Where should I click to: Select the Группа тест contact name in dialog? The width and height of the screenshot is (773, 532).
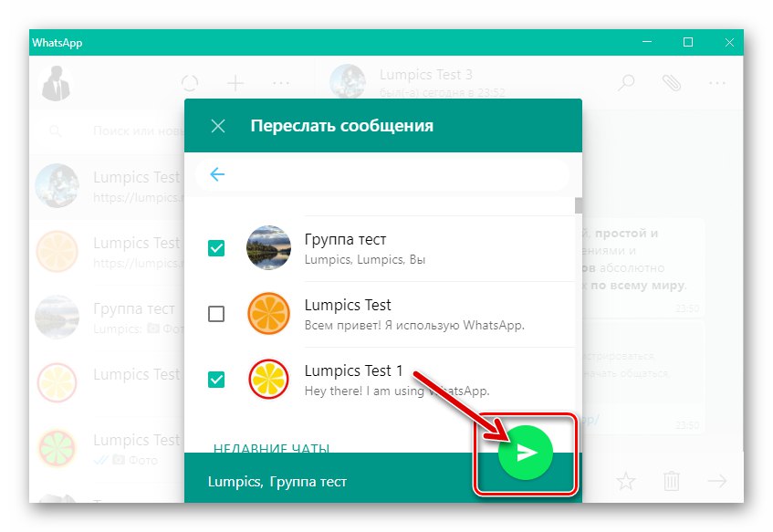(345, 239)
